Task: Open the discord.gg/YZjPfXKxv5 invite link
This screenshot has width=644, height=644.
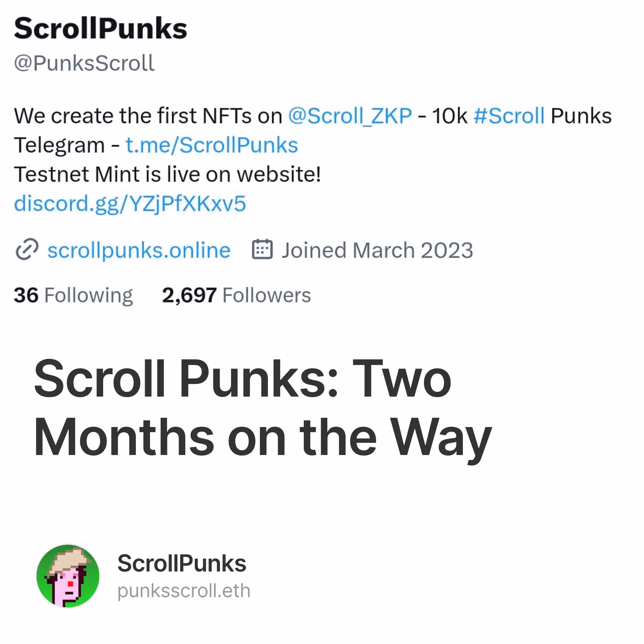Action: pyautogui.click(x=130, y=203)
